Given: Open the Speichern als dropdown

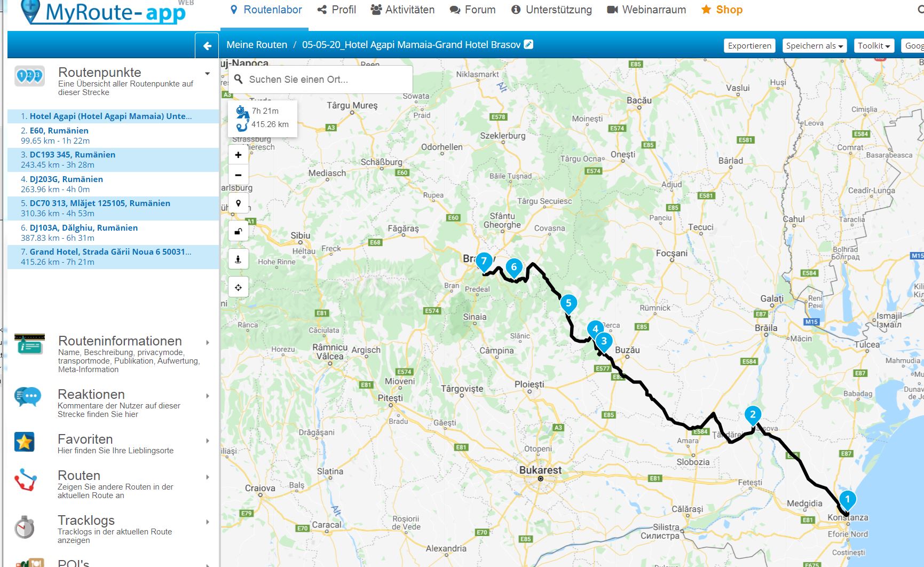Looking at the screenshot, I should coord(814,46).
